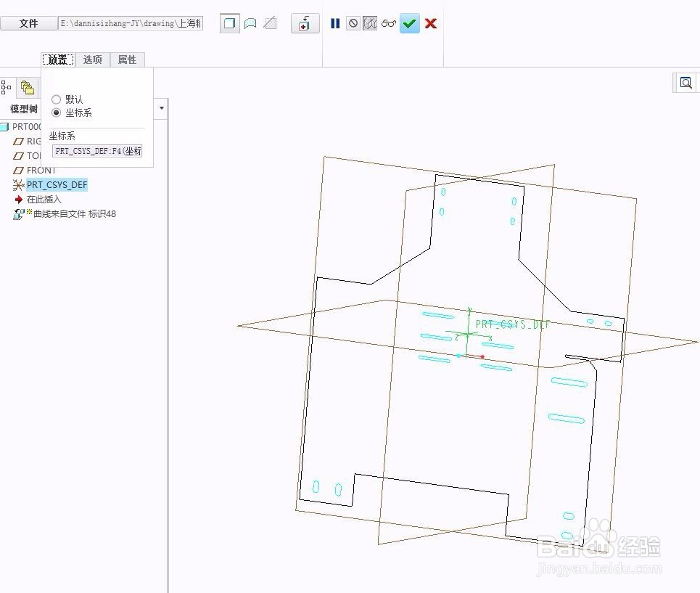Click the 模型树 model tree header label

pos(24,109)
